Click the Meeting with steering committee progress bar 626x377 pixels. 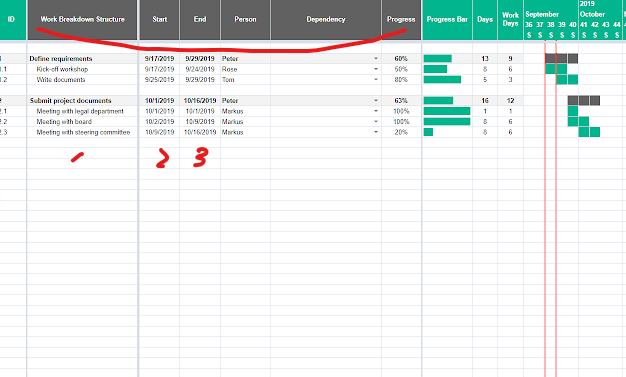point(428,132)
